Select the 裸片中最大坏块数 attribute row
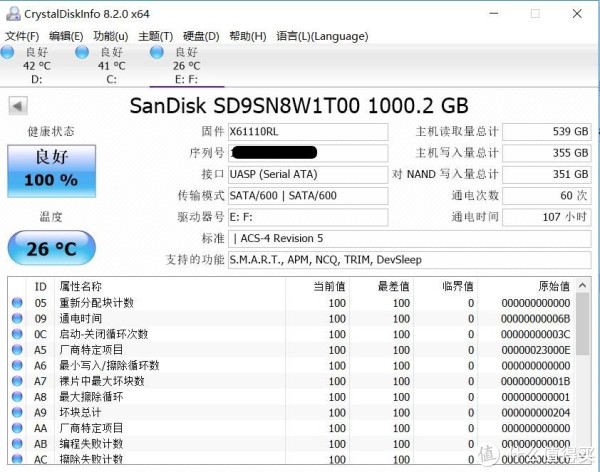Viewport: 600px width, 472px height. [291, 381]
